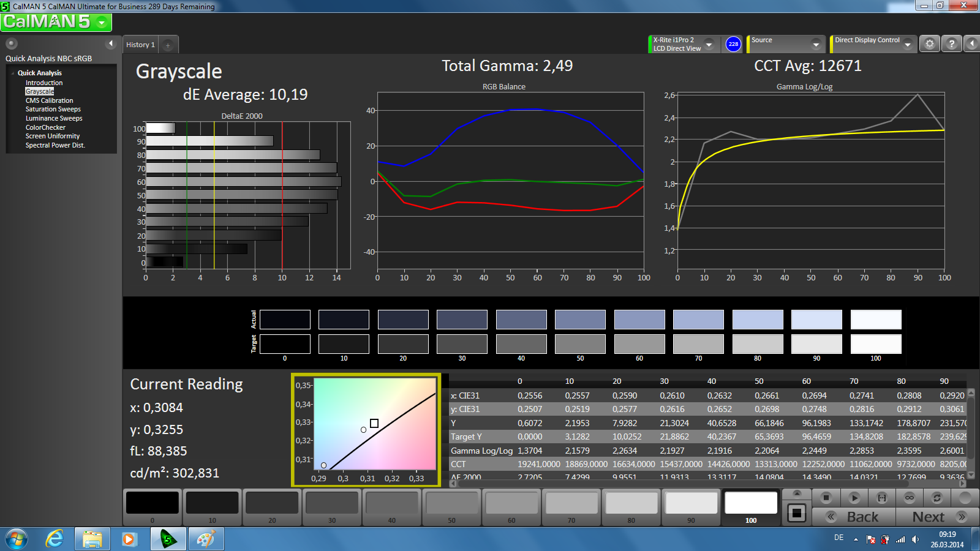Open CMS Calibration in the workflow list

click(x=49, y=100)
